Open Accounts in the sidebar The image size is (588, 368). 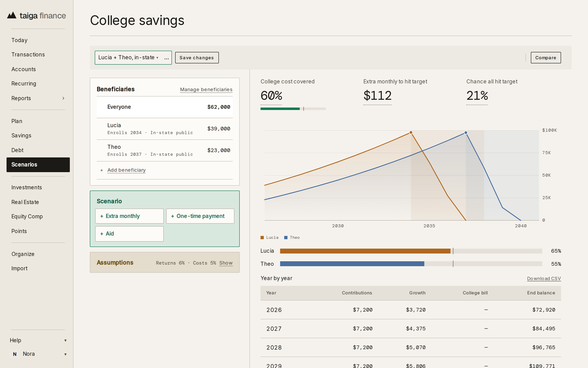pos(38,69)
